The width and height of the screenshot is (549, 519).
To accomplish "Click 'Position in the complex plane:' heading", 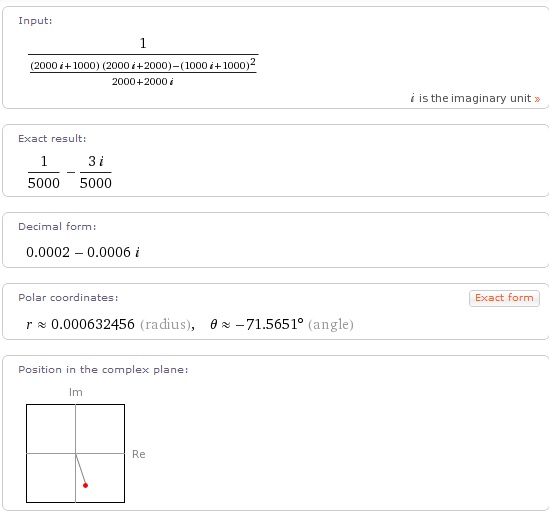I will coord(103,370).
